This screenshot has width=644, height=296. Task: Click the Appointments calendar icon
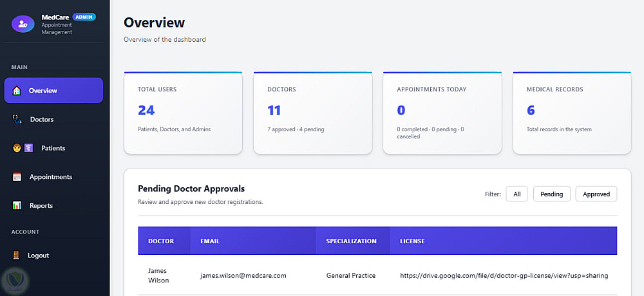click(17, 177)
